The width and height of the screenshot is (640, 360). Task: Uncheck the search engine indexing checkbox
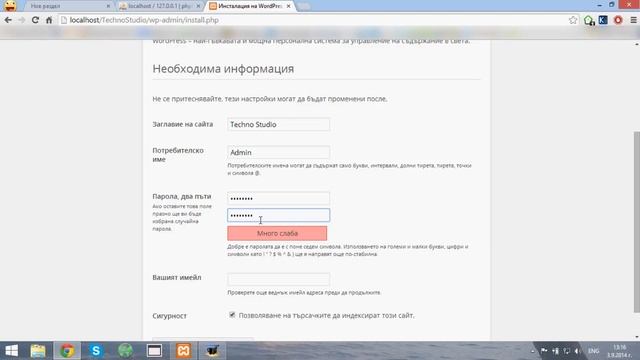click(x=232, y=315)
